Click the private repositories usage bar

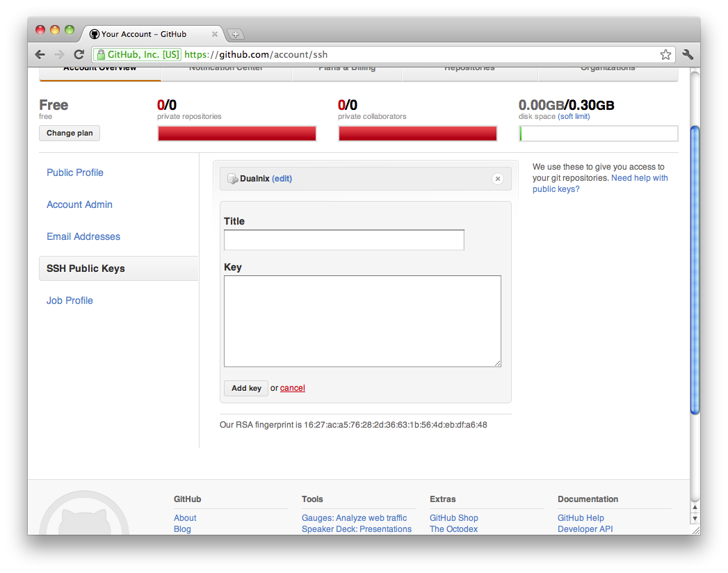click(237, 134)
